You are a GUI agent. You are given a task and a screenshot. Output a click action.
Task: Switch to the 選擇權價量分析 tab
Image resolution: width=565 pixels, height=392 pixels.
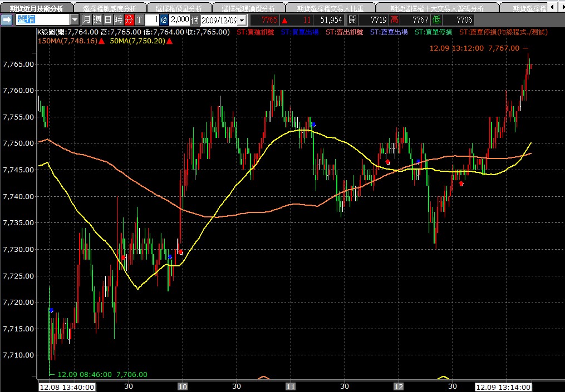[x=179, y=8]
